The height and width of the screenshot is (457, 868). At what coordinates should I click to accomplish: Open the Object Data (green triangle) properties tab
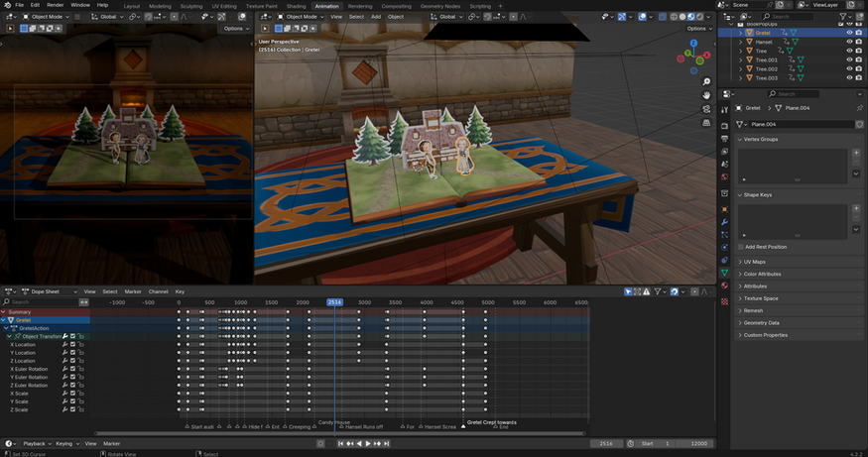click(x=724, y=273)
